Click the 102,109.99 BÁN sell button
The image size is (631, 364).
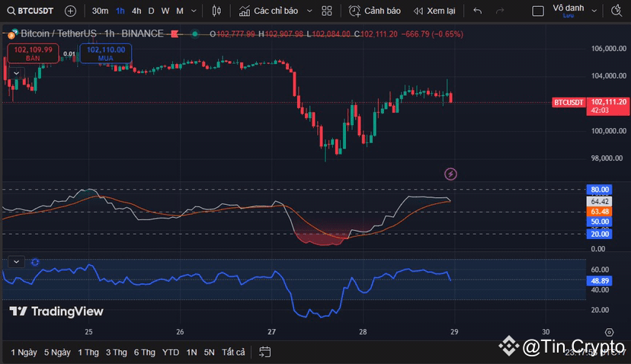click(33, 53)
